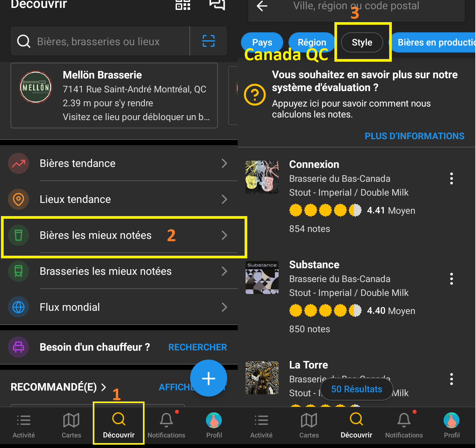476x448 pixels.
Task: Open the Substance beer label thumbnail
Action: click(262, 277)
